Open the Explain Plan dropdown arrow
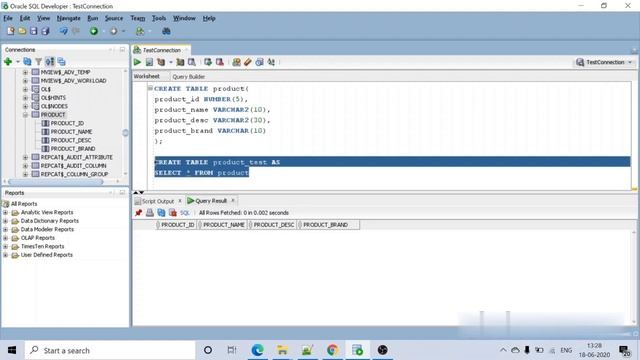Screen dimensions: 640x360 click(171, 62)
